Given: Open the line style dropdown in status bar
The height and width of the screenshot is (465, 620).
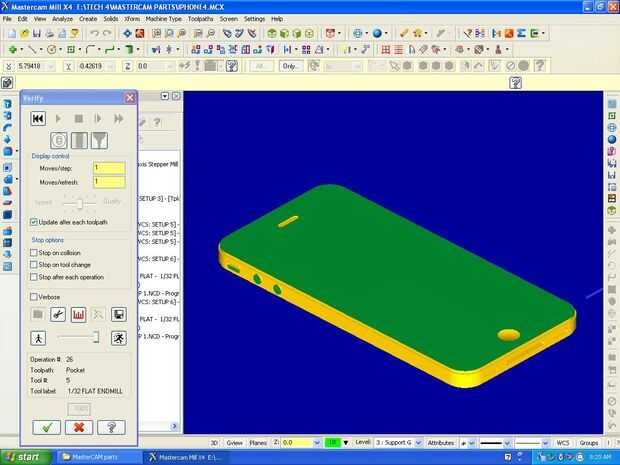Looking at the screenshot, I should point(507,443).
